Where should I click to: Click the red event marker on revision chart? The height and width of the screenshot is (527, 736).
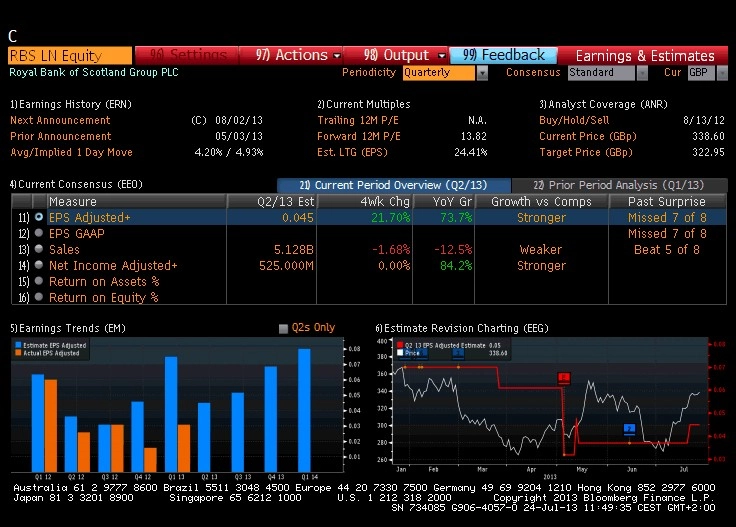point(564,378)
